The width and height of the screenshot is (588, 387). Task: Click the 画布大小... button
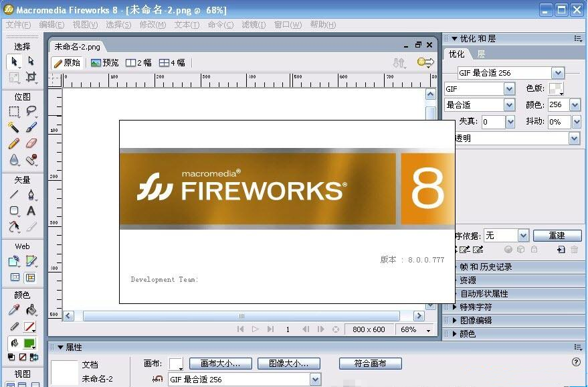[221, 364]
